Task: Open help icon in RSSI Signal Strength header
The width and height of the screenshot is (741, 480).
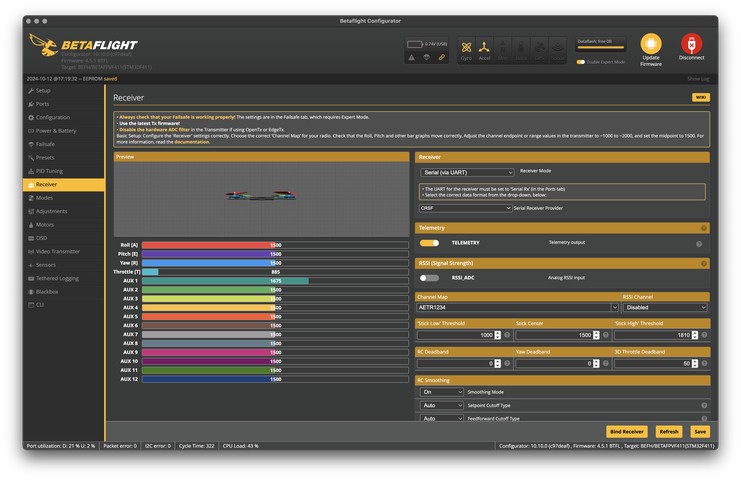Action: pos(704,264)
